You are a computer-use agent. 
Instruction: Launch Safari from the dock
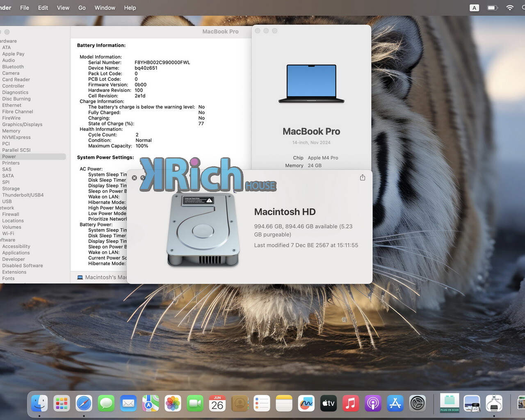(84, 404)
